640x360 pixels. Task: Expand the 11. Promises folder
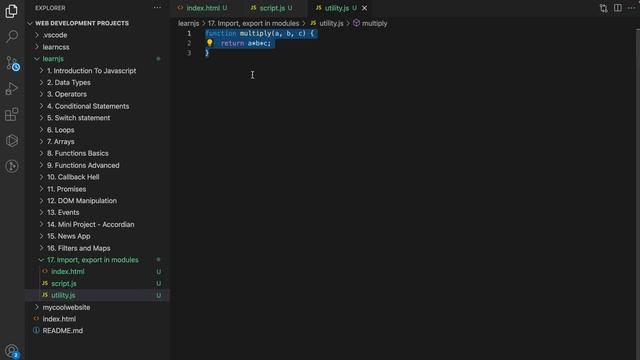(x=66, y=189)
